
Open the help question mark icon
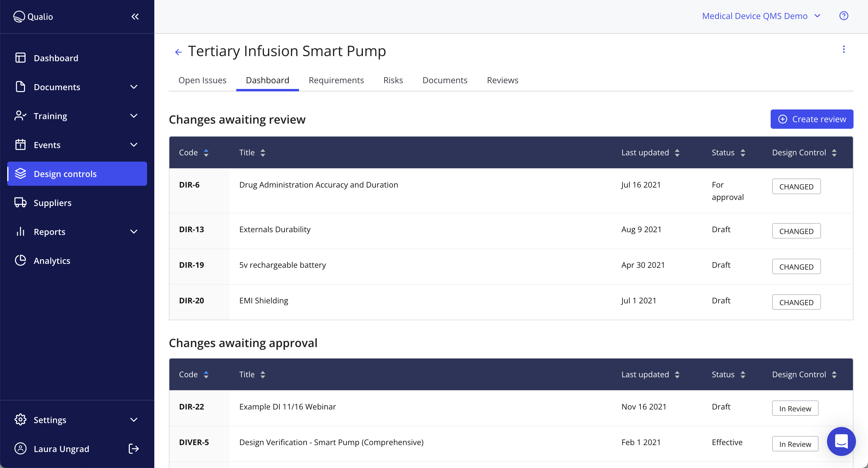(x=843, y=16)
